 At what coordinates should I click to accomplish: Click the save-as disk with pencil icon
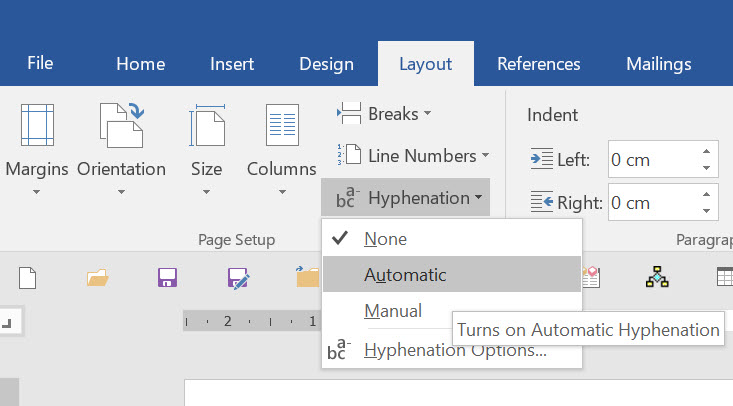pyautogui.click(x=238, y=278)
